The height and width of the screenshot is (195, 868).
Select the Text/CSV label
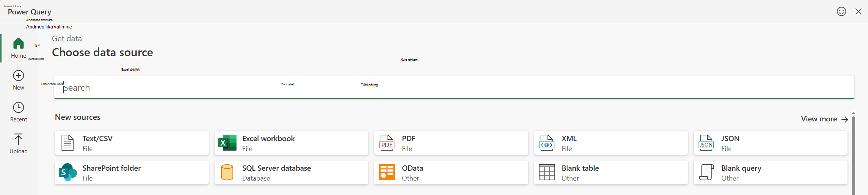(97, 138)
